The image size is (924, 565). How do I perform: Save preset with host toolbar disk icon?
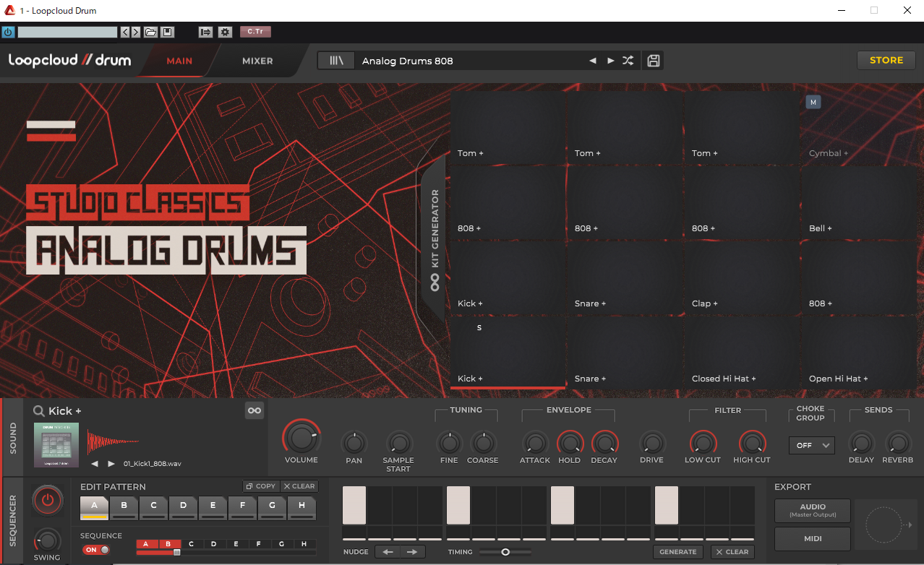pos(168,32)
